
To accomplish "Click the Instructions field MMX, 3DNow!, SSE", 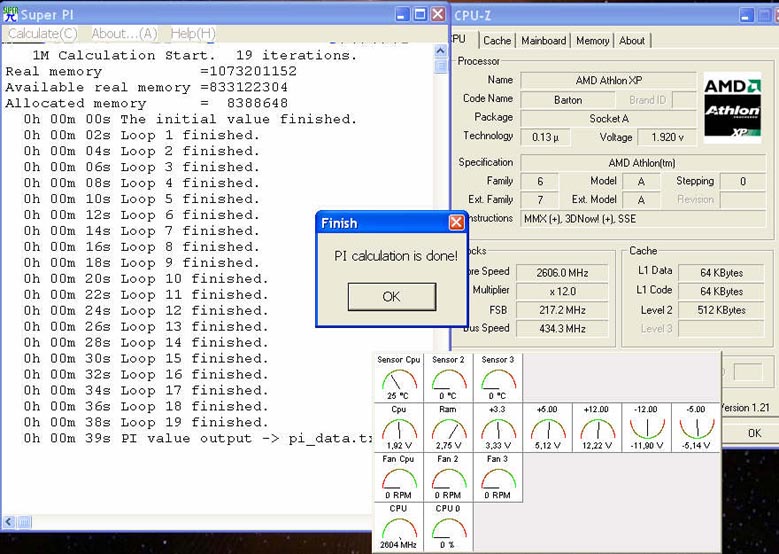I will pyautogui.click(x=643, y=219).
